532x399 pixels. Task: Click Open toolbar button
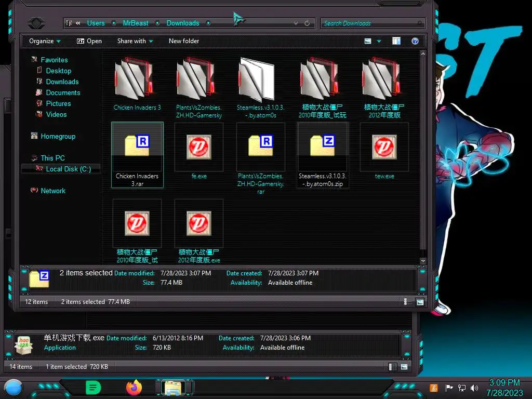pos(89,41)
